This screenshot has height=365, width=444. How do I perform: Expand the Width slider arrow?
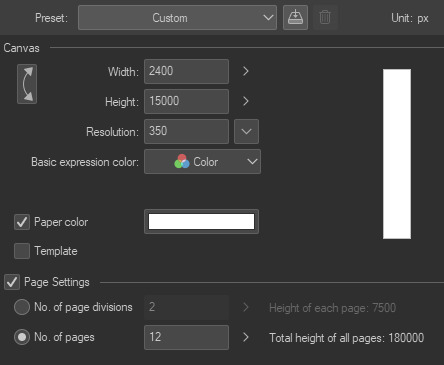click(x=246, y=71)
